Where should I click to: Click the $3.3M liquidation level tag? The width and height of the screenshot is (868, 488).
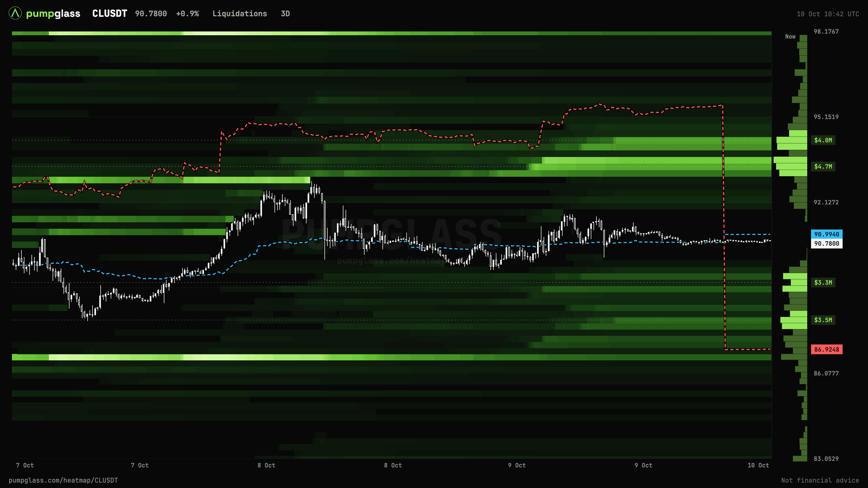[823, 282]
